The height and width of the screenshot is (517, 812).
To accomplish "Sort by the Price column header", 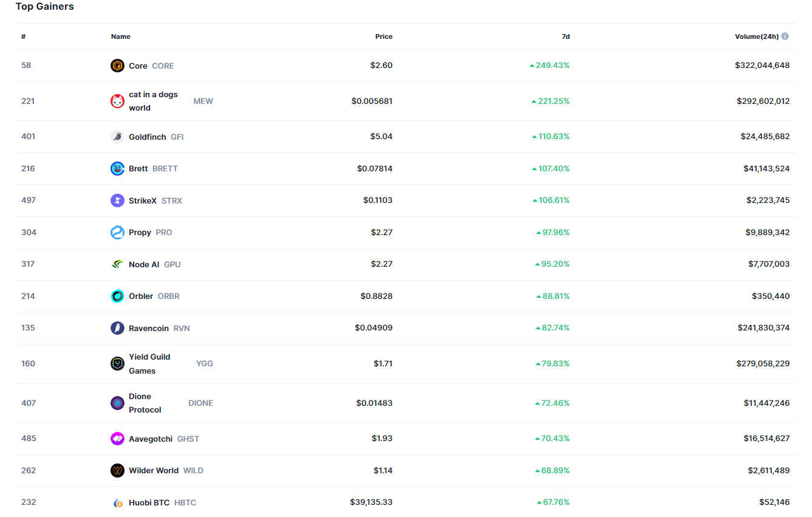I will [383, 36].
